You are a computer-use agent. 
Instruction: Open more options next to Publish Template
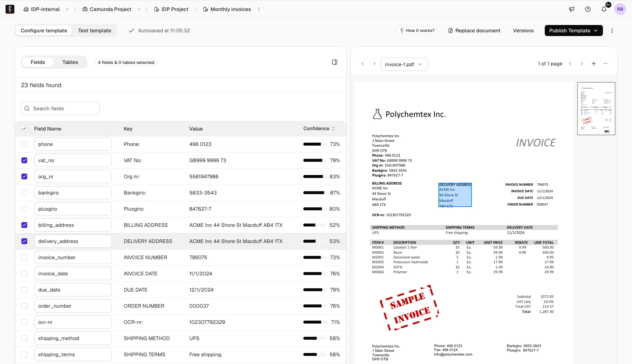coord(612,31)
